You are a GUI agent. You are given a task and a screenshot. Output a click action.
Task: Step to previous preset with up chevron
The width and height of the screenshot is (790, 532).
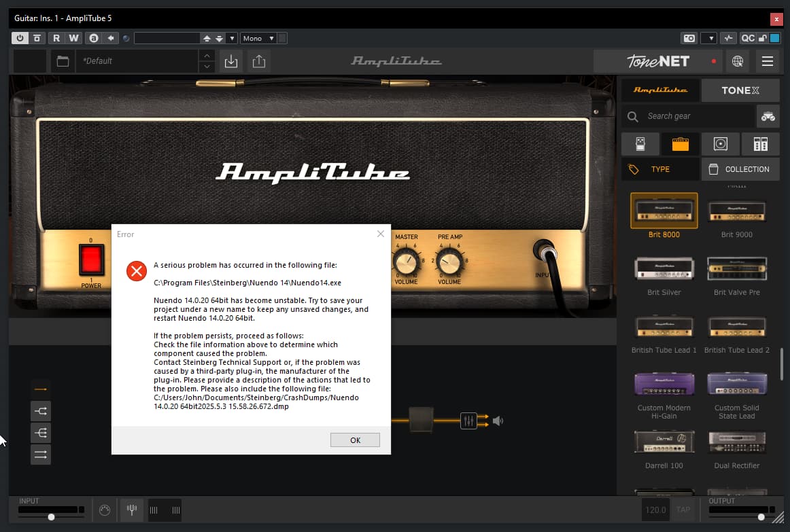point(207,55)
